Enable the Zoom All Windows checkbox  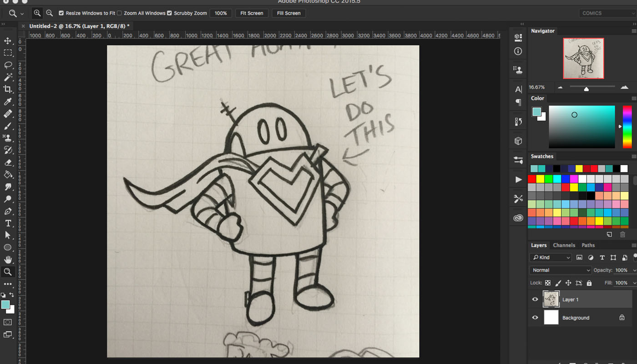point(119,13)
